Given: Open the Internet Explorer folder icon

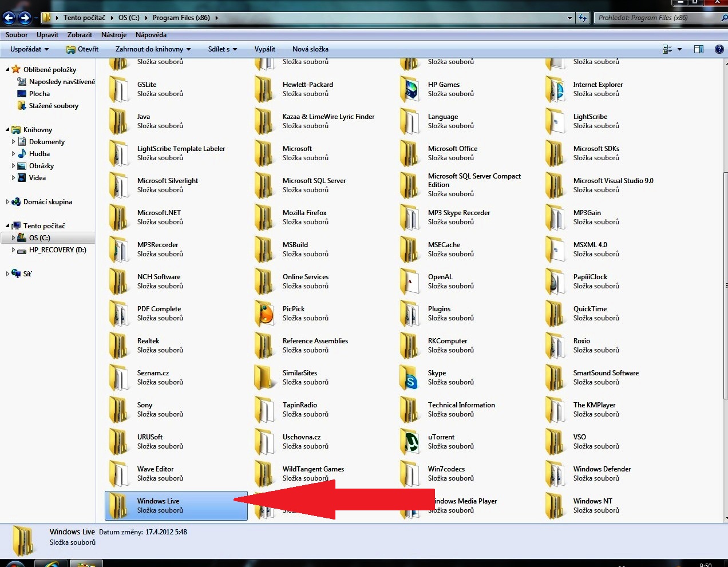Looking at the screenshot, I should tap(555, 89).
